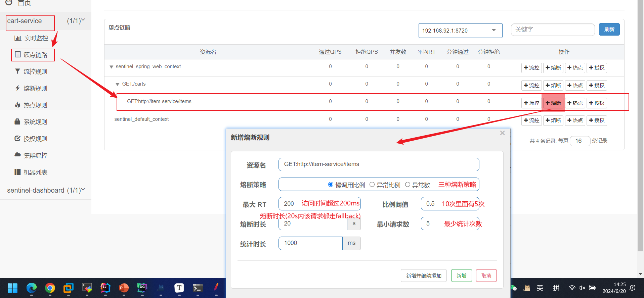Image resolution: width=644 pixels, height=298 pixels.
Task: Click the volume muted tray icon
Action: click(582, 288)
